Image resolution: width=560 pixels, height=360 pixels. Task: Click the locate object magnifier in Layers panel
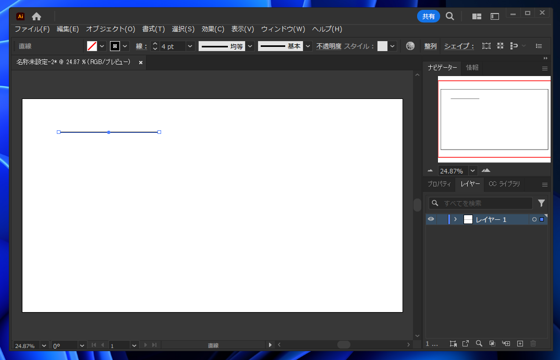pyautogui.click(x=479, y=344)
